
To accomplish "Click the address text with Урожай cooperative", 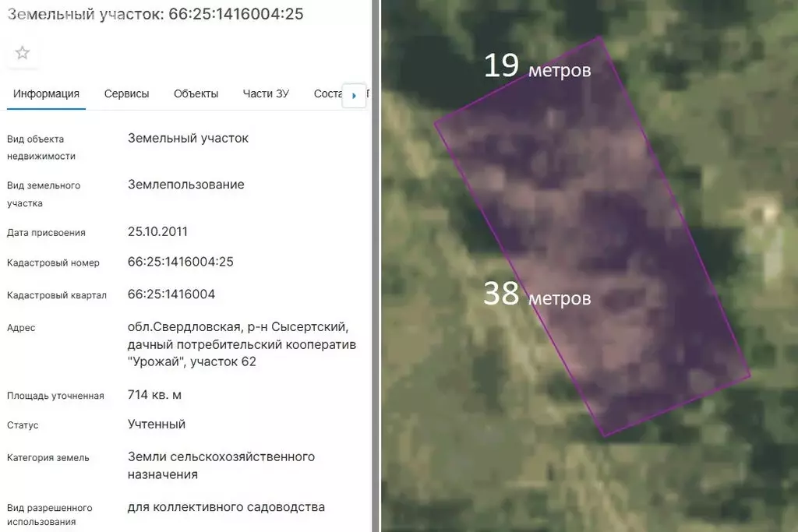I will coord(242,344).
